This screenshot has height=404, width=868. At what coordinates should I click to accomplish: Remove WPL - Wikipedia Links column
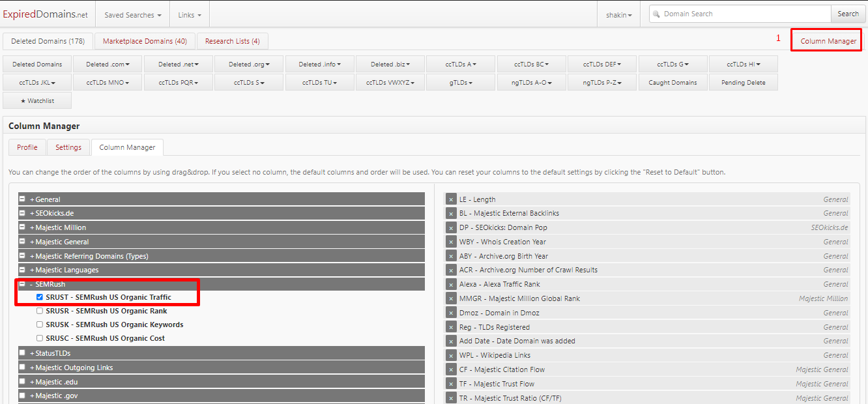451,355
